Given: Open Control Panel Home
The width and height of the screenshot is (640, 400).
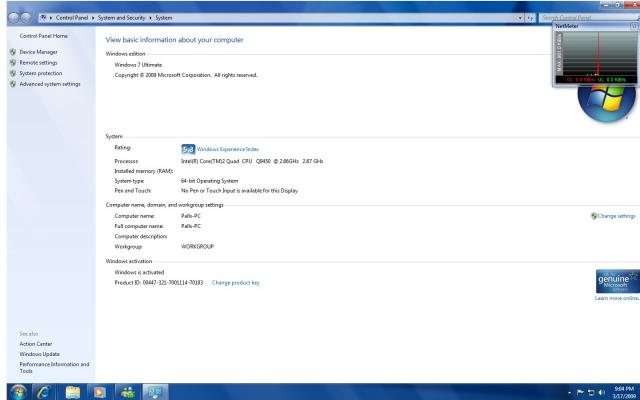Looking at the screenshot, I should (44, 36).
